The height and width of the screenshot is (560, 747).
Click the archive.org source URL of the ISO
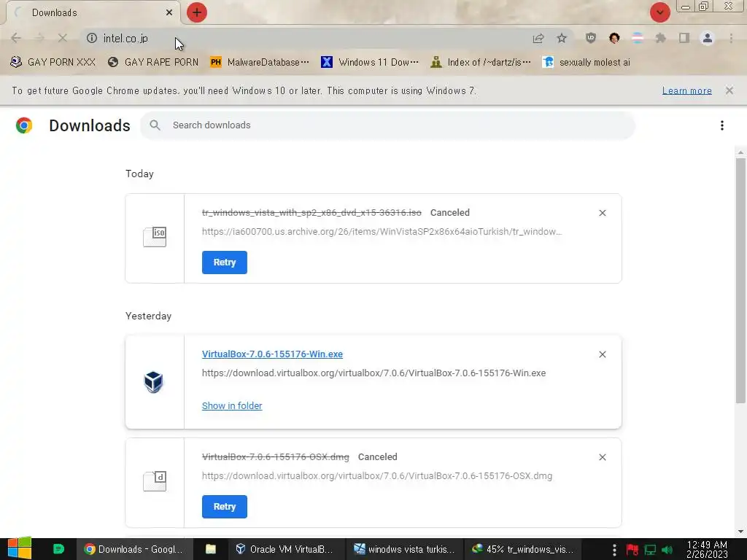382,231
